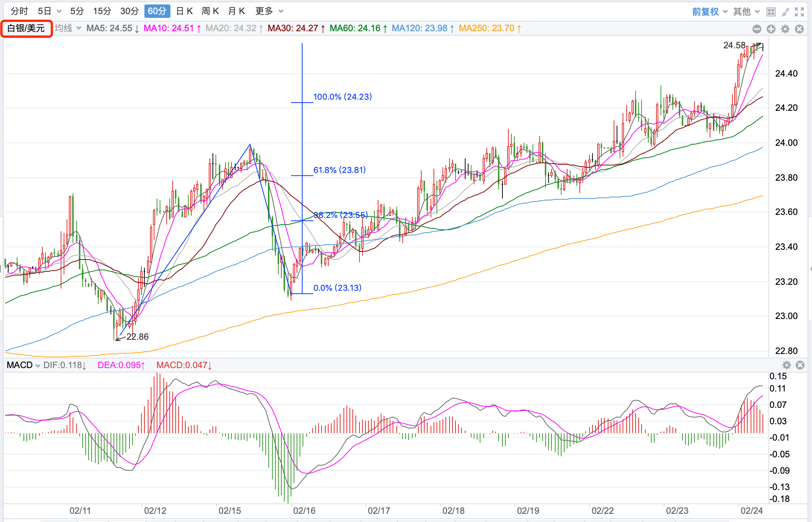This screenshot has height=522, width=812.
Task: Expand the 前复权 adjustment dropdown
Action: coord(710,12)
